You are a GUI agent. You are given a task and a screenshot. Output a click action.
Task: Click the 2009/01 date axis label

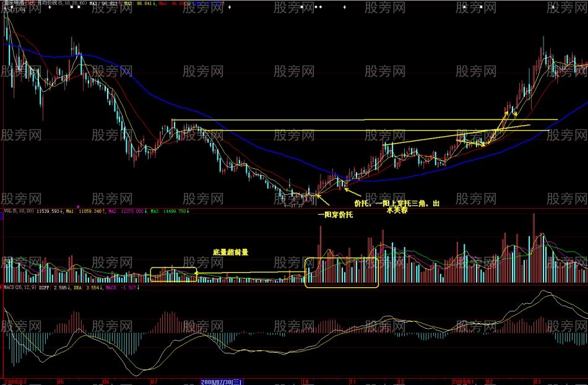(x=463, y=382)
